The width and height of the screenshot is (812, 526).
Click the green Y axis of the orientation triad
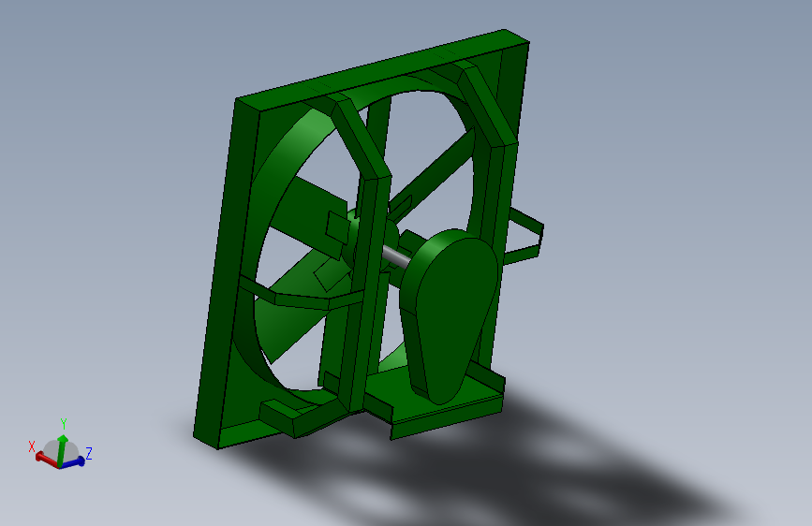[62, 450]
